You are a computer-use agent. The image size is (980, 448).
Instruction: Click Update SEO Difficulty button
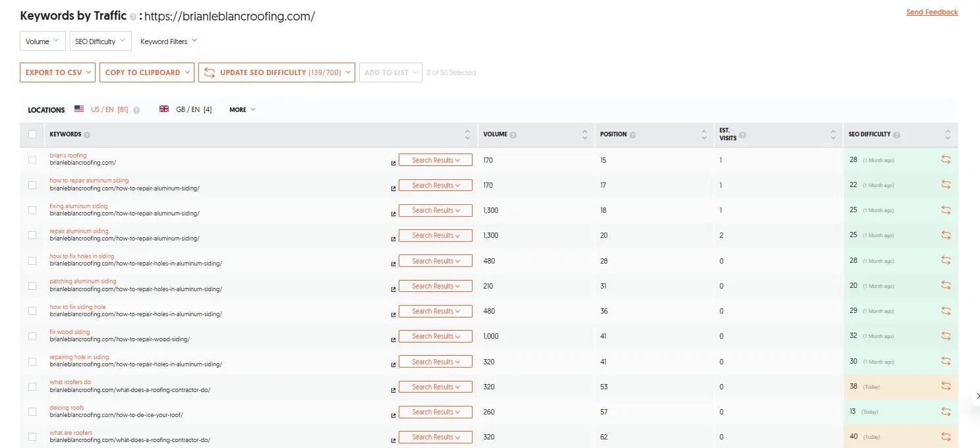(x=277, y=72)
